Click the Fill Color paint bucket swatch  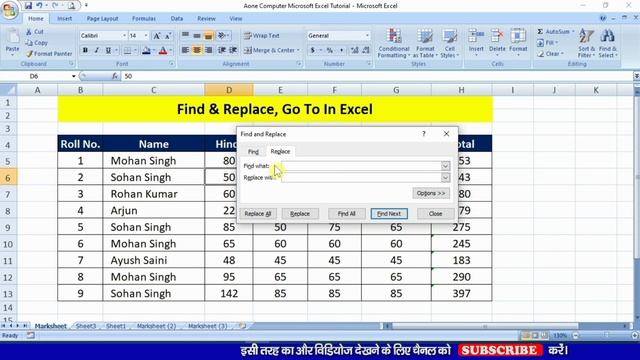pos(146,50)
